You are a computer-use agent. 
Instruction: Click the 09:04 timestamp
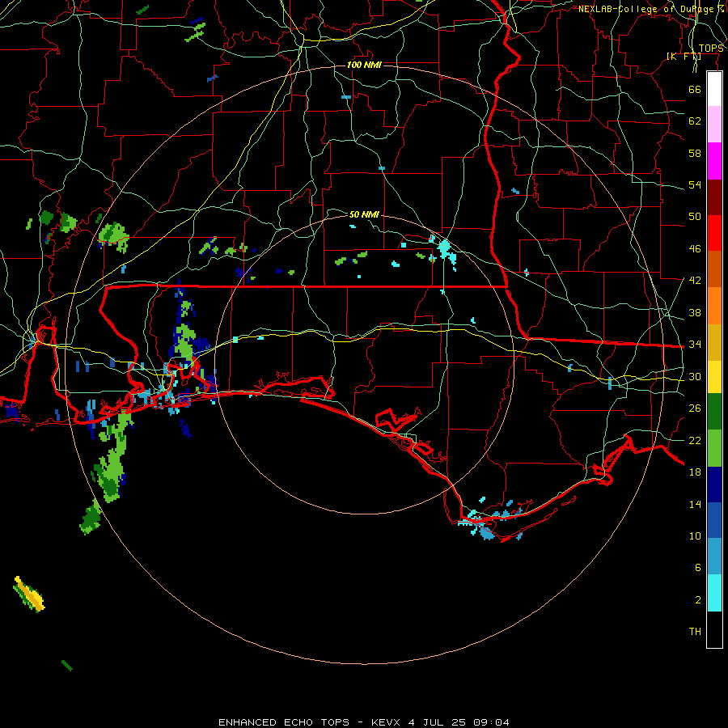(x=492, y=722)
